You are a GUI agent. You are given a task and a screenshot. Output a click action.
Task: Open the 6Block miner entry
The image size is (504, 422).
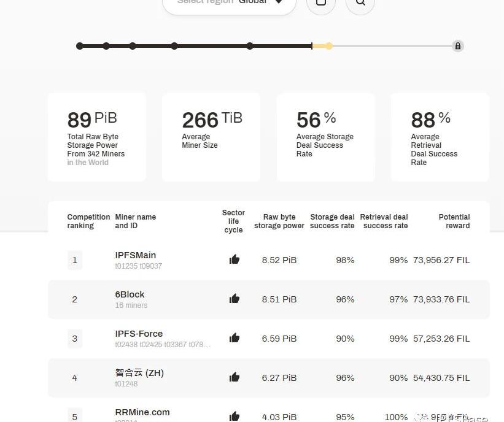(x=130, y=294)
